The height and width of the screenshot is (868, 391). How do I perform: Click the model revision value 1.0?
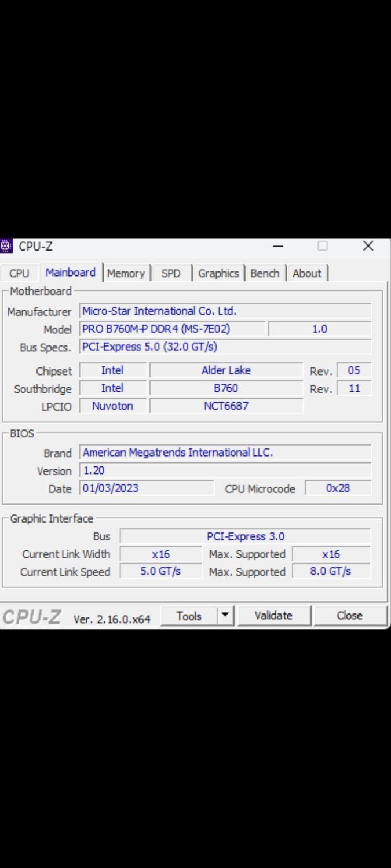point(320,329)
